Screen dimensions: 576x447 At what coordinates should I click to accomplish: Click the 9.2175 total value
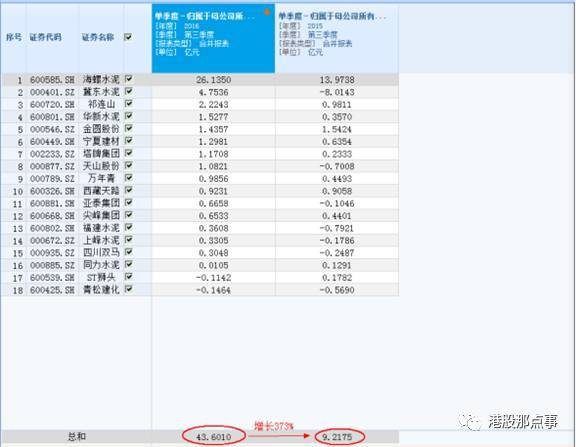tap(337, 437)
